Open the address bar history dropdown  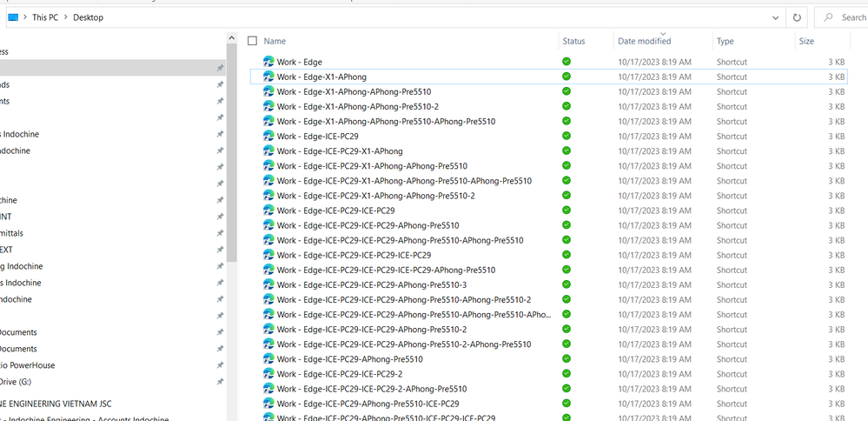click(x=775, y=17)
